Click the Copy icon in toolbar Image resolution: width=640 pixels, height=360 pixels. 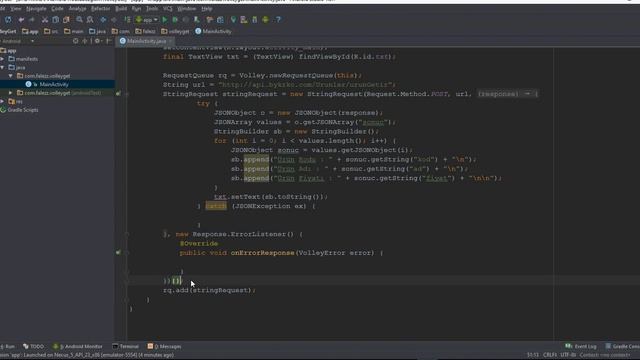coord(56,20)
